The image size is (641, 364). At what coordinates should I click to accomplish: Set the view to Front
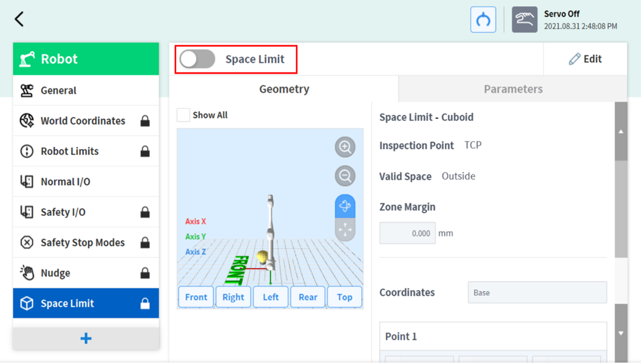(196, 297)
